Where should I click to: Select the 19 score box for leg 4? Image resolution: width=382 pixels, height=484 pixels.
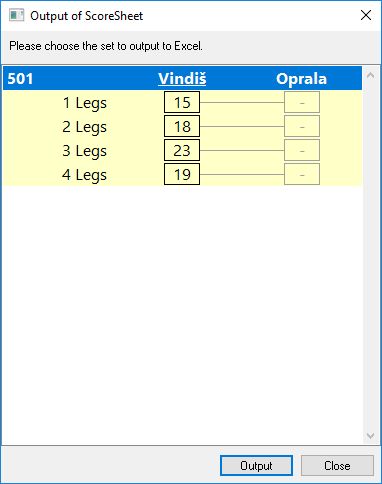tap(182, 174)
